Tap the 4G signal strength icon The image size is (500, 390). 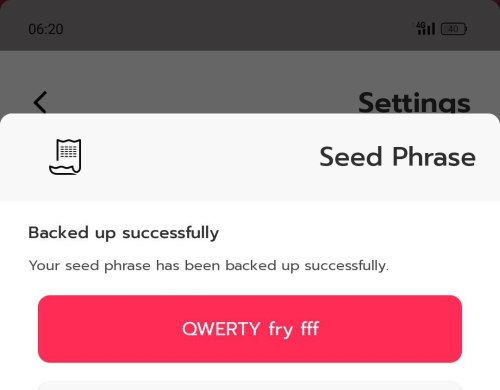[x=426, y=29]
